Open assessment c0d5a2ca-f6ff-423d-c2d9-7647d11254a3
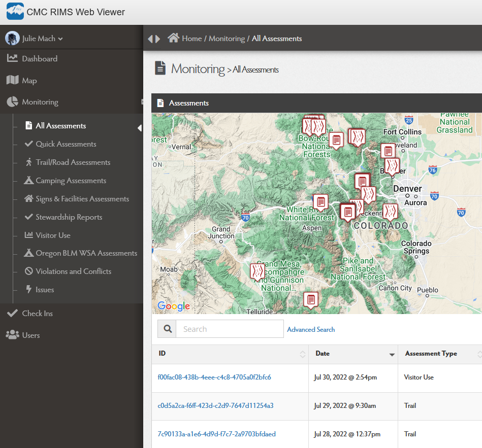The height and width of the screenshot is (448, 482). (x=215, y=405)
